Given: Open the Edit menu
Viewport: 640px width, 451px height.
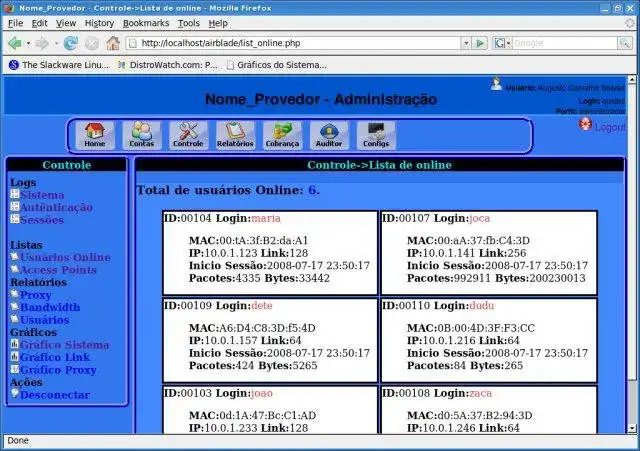Looking at the screenshot, I should (x=40, y=23).
